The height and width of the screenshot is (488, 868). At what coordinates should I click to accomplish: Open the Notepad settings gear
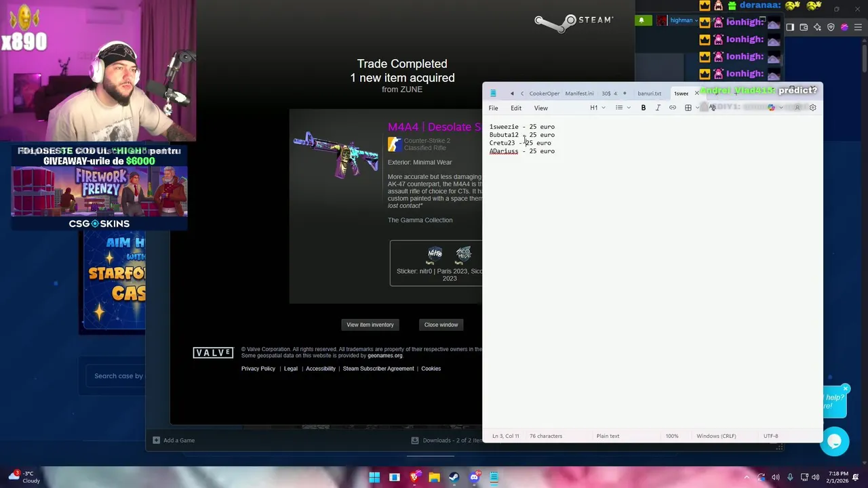pos(812,108)
